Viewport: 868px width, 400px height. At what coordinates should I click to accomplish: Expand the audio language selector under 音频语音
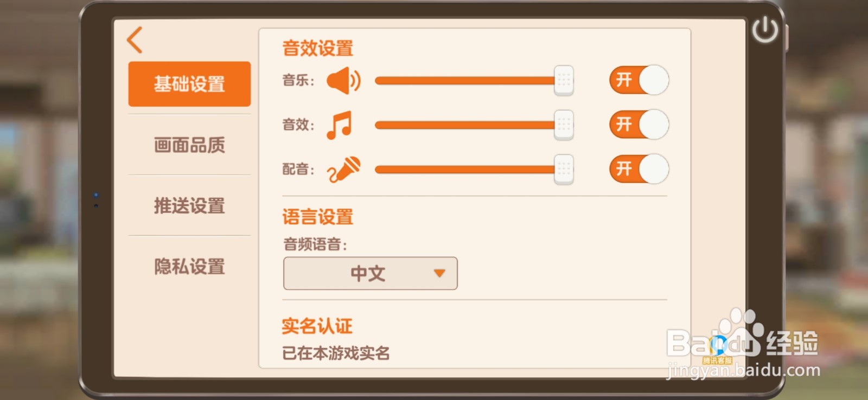point(370,274)
